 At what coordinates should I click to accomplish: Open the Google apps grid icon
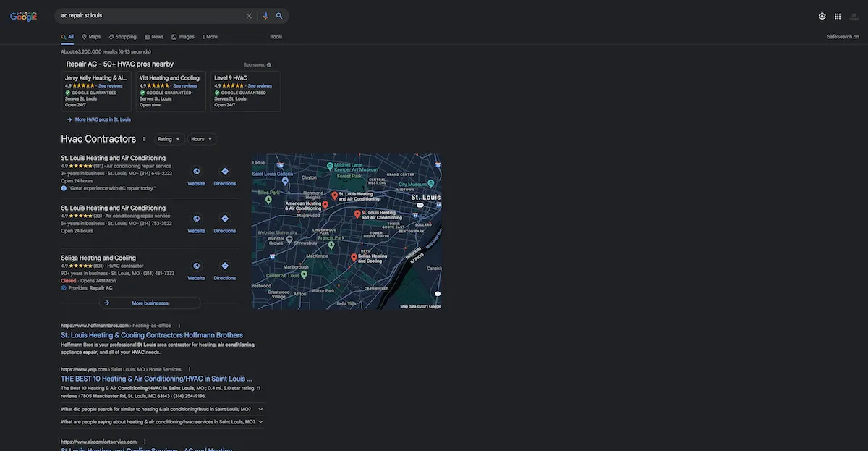point(838,16)
